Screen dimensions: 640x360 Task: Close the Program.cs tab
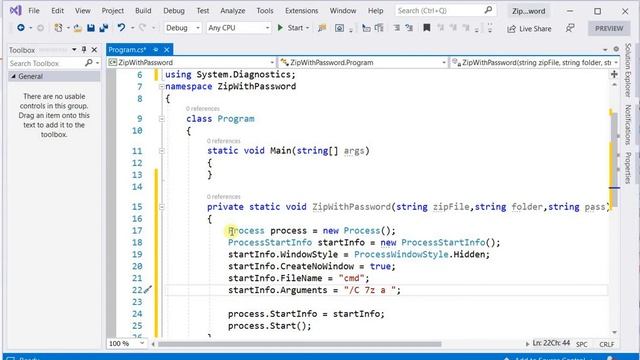tap(167, 49)
